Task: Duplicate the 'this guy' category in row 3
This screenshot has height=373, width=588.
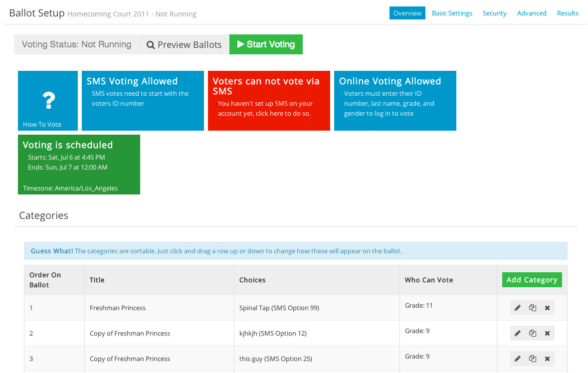Action: 533,359
